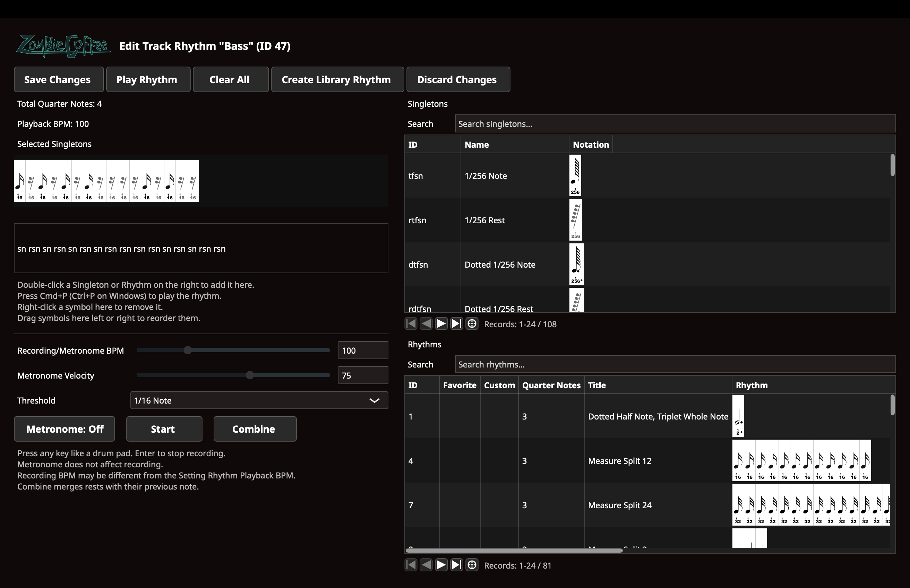The height and width of the screenshot is (588, 910).
Task: Go to previous page of Singletons records
Action: 426,324
